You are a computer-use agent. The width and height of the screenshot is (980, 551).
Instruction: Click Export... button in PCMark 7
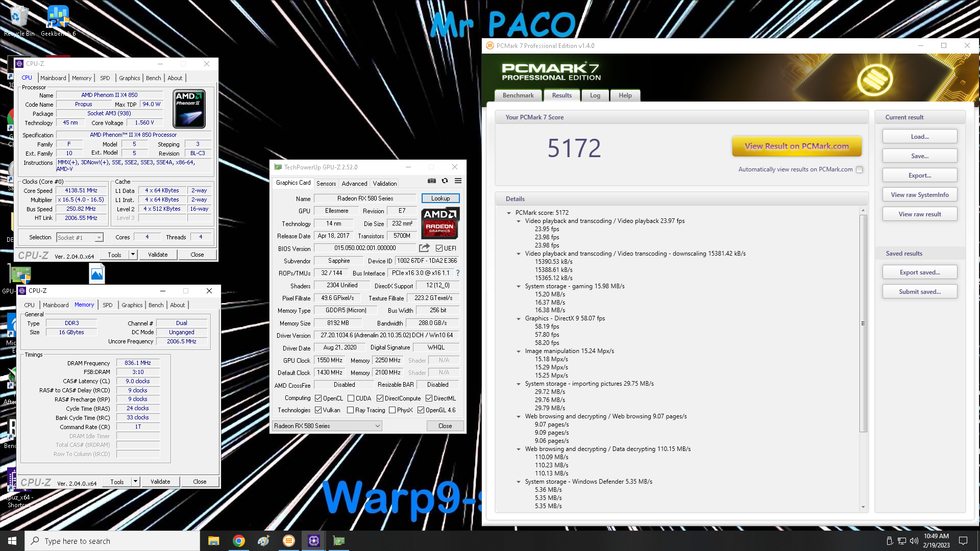click(x=920, y=176)
